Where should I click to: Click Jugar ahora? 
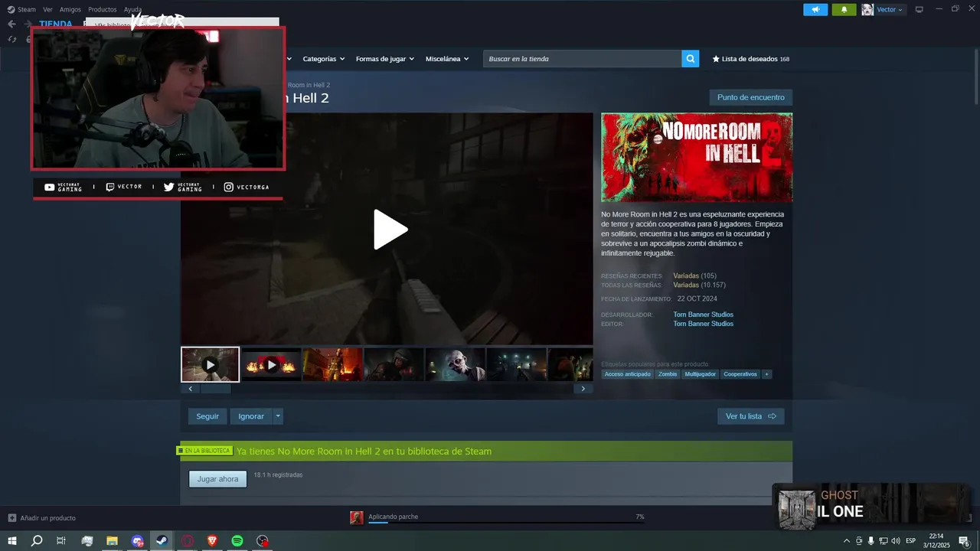pyautogui.click(x=217, y=479)
